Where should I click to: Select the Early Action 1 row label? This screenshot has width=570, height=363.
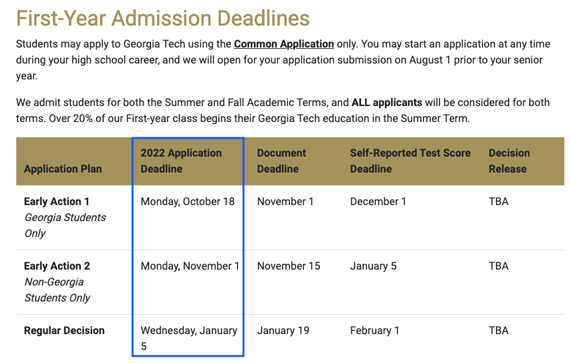click(56, 201)
